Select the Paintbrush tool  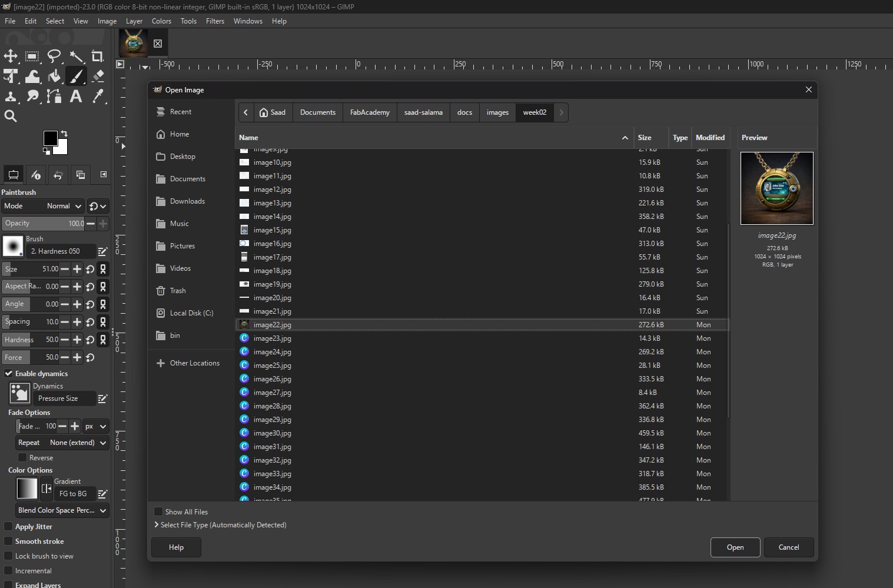76,76
